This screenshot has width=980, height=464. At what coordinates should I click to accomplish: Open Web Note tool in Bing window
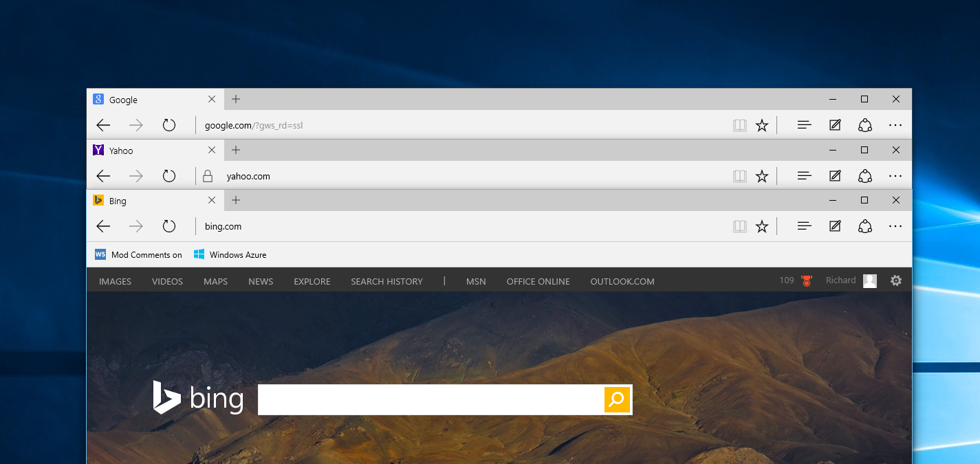tap(835, 226)
